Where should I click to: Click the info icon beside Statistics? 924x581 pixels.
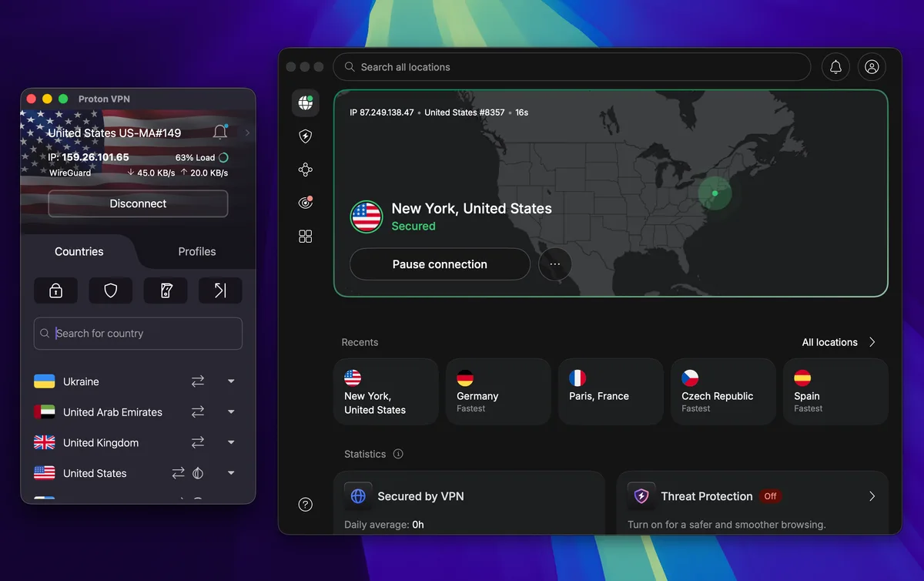(398, 454)
